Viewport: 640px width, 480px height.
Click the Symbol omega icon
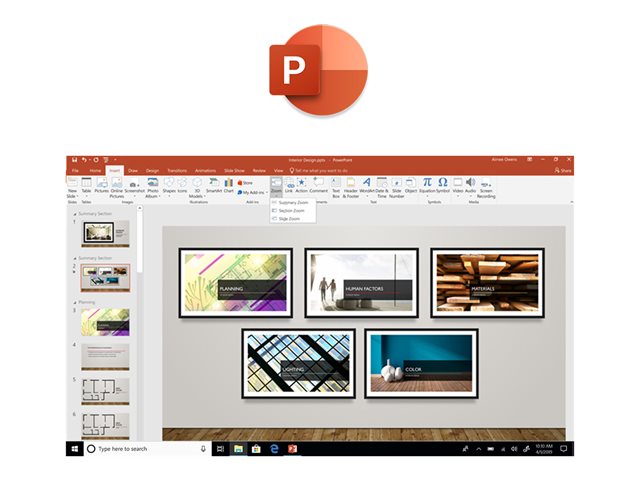pyautogui.click(x=443, y=182)
